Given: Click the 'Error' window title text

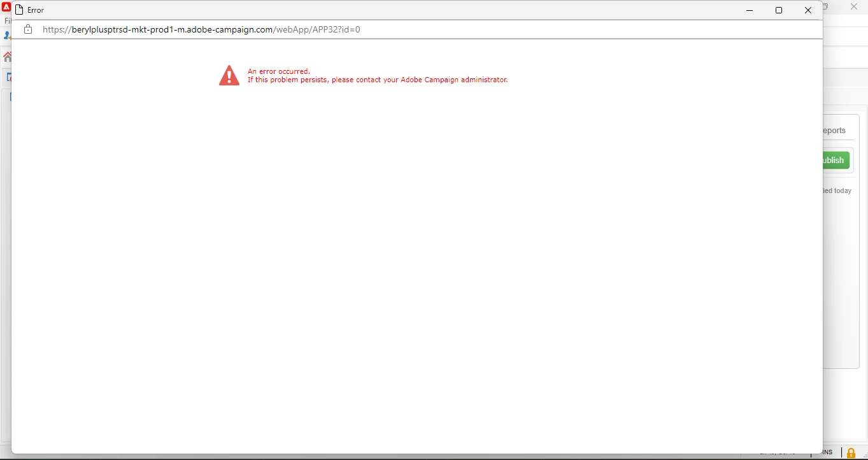Looking at the screenshot, I should [36, 11].
